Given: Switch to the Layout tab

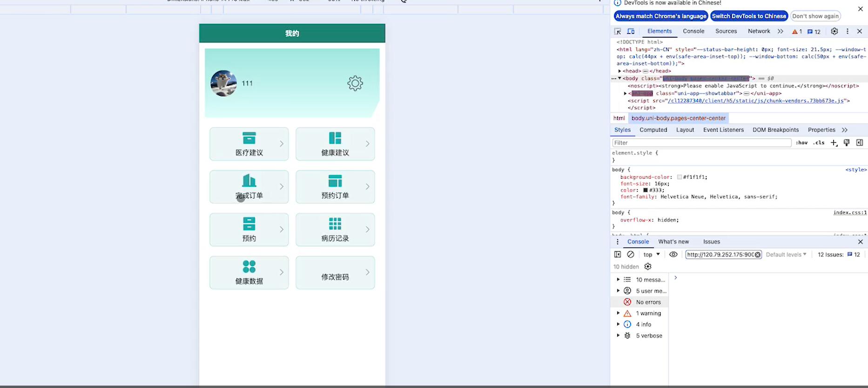Looking at the screenshot, I should point(685,130).
